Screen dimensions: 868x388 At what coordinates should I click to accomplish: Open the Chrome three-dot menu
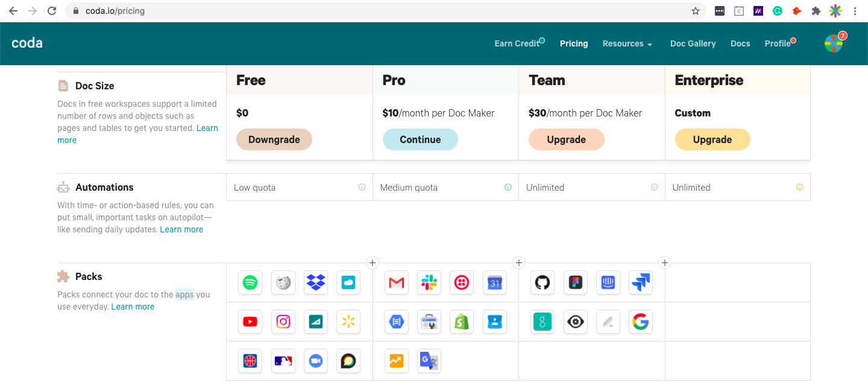point(855,11)
